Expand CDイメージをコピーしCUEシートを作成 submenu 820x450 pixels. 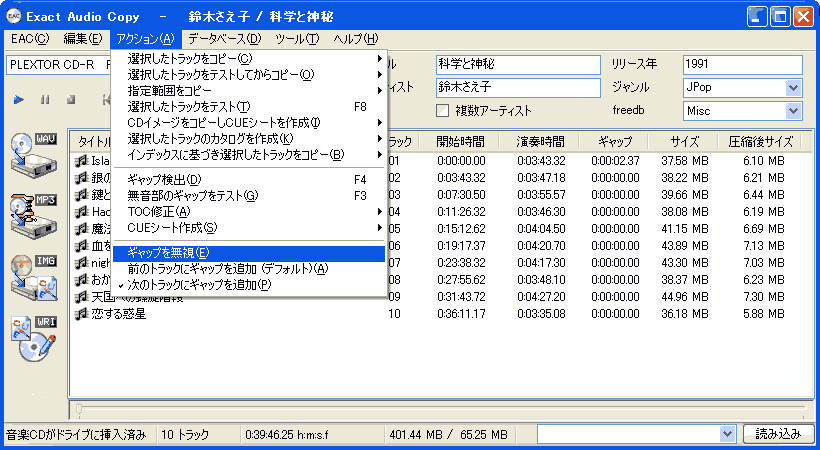[249, 123]
